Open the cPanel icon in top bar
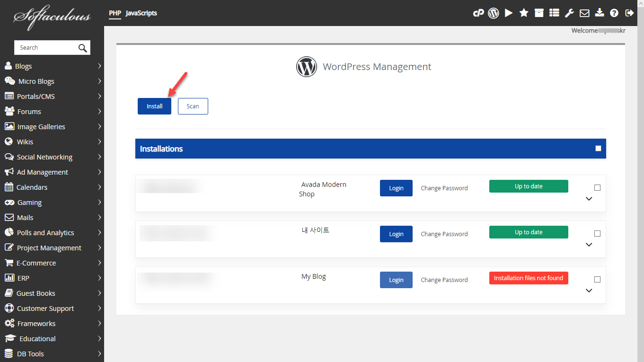The height and width of the screenshot is (362, 644). pos(478,13)
